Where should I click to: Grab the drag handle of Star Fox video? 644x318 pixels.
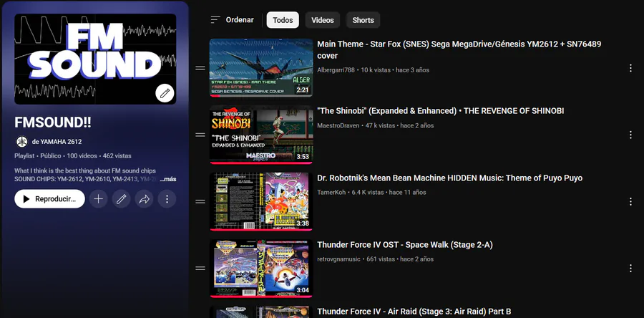pyautogui.click(x=200, y=68)
